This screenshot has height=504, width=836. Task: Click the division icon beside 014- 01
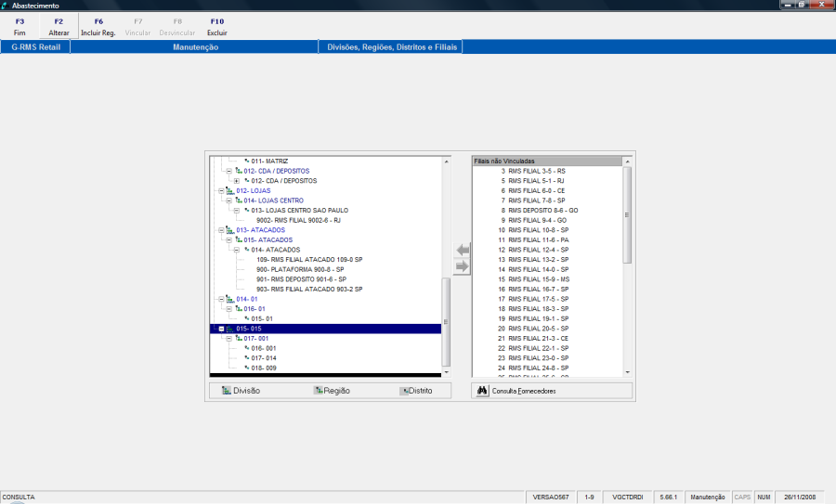pyautogui.click(x=229, y=299)
